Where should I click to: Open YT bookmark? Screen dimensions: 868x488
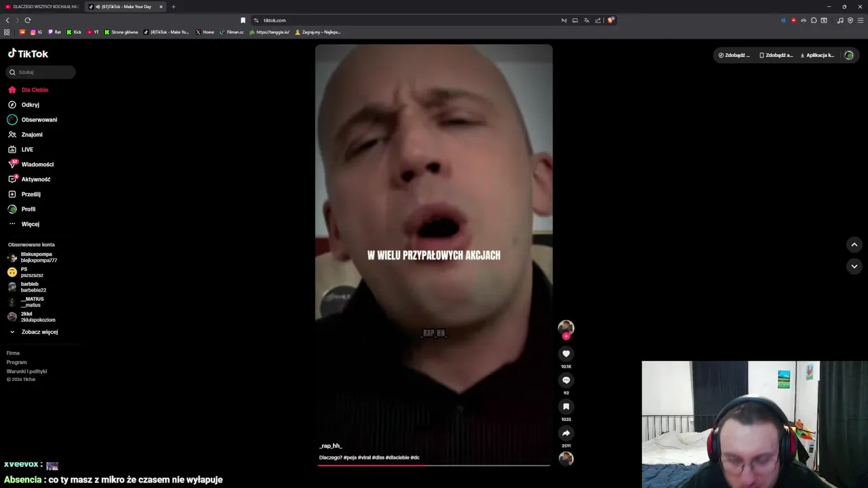pyautogui.click(x=94, y=32)
